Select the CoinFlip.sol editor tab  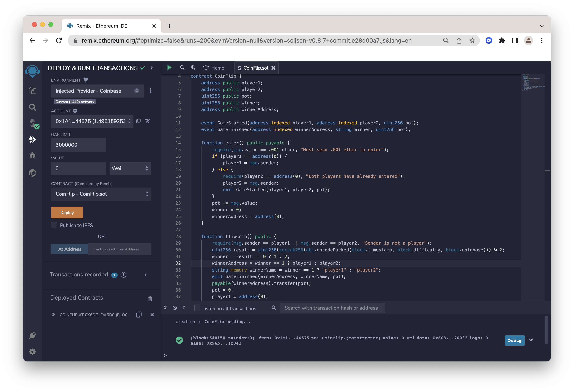255,68
